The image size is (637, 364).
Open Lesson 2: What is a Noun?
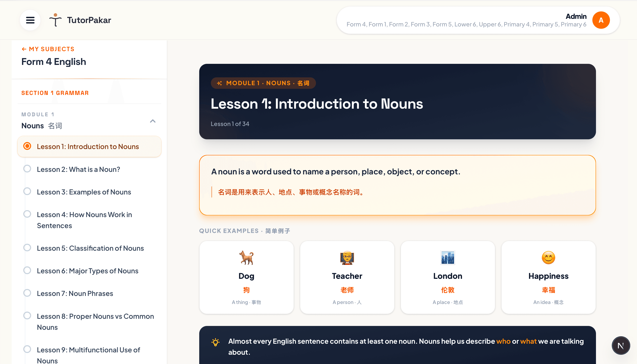[78, 169]
